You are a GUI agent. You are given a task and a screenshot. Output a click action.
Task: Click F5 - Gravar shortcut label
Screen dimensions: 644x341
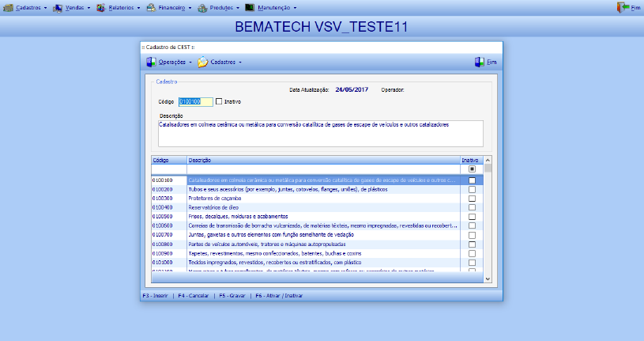tap(232, 296)
